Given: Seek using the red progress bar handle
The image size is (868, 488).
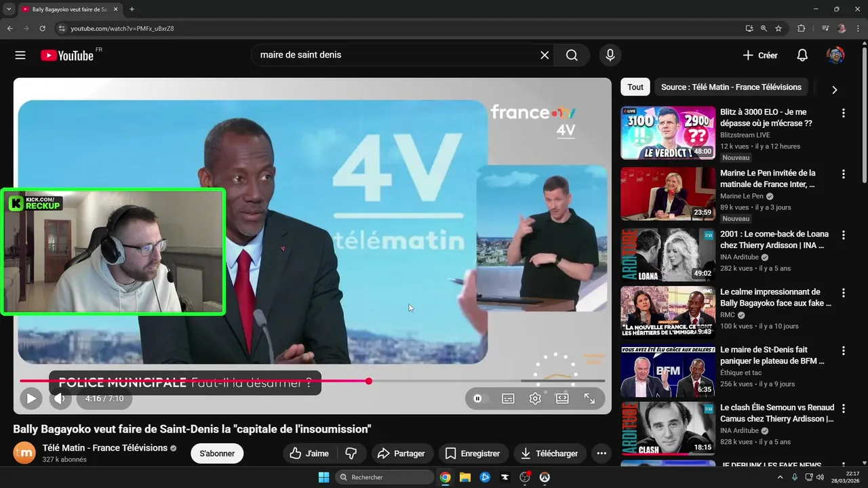Looking at the screenshot, I should pyautogui.click(x=369, y=381).
